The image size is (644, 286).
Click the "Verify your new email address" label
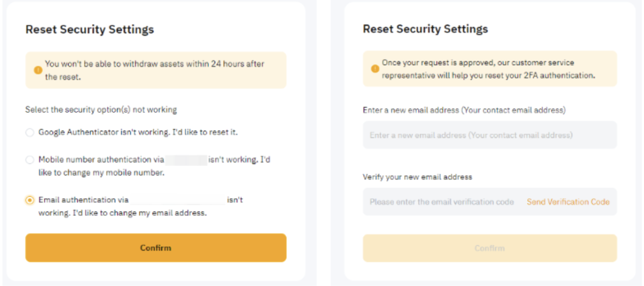coord(417,177)
